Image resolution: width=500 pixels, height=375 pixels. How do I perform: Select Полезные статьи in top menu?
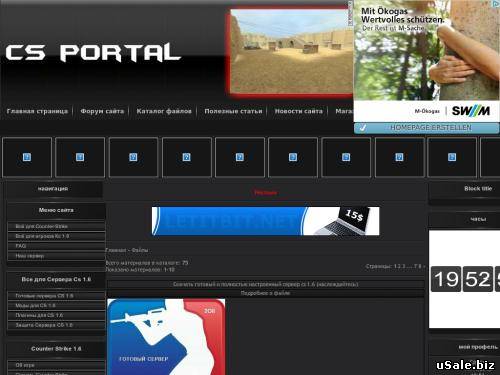233,111
